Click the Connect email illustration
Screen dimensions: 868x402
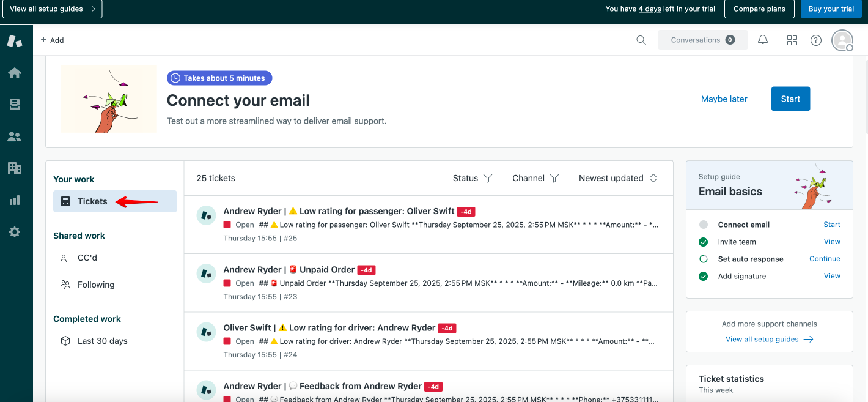109,99
